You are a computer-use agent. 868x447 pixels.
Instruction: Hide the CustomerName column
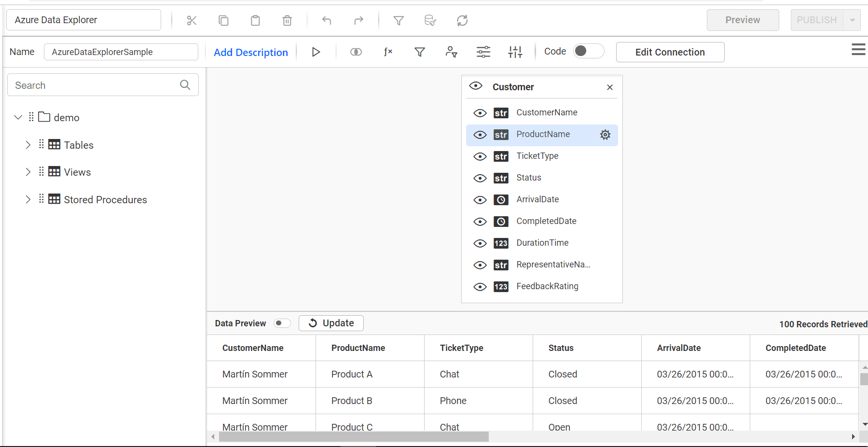click(x=480, y=113)
